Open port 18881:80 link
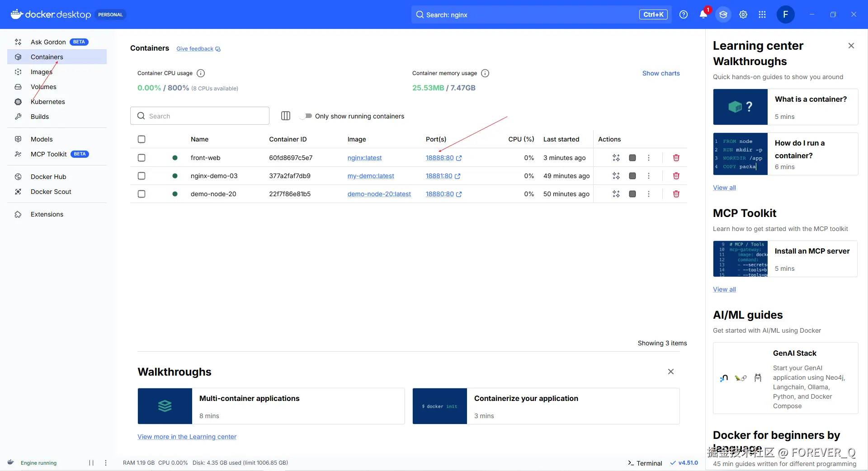This screenshot has height=471, width=868. tap(443, 176)
